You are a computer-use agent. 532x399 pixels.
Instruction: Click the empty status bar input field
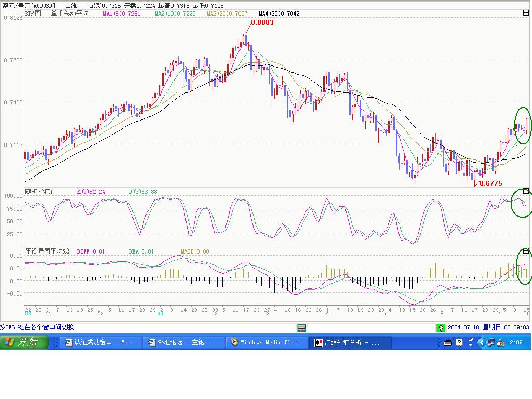click(371, 328)
